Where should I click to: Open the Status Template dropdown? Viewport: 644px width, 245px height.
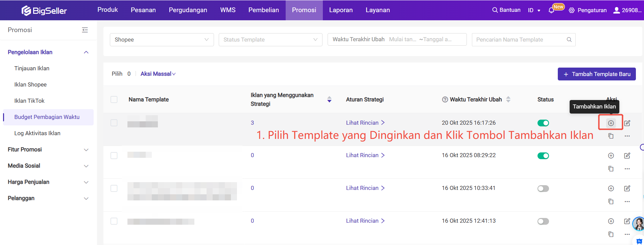(x=270, y=40)
